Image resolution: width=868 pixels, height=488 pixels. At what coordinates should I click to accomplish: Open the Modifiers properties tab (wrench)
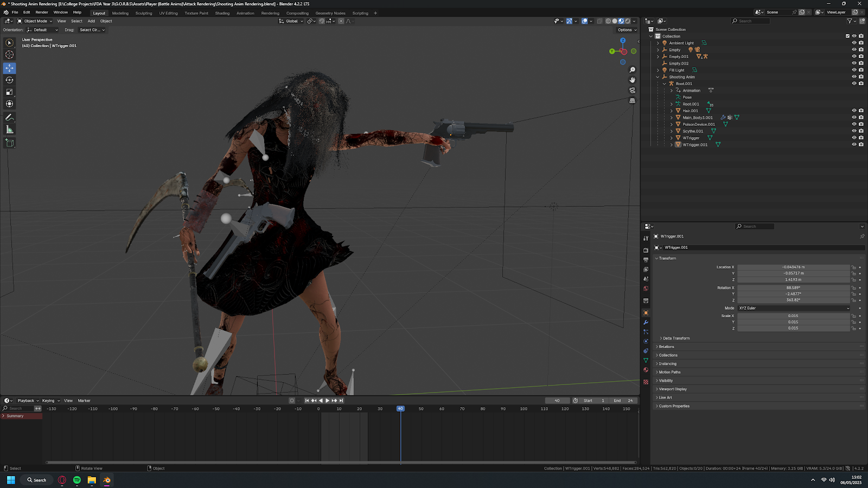click(x=646, y=322)
